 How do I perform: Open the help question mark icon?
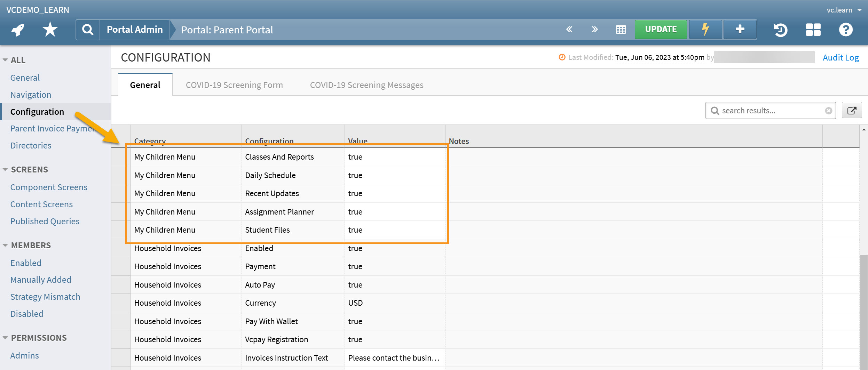tap(846, 30)
